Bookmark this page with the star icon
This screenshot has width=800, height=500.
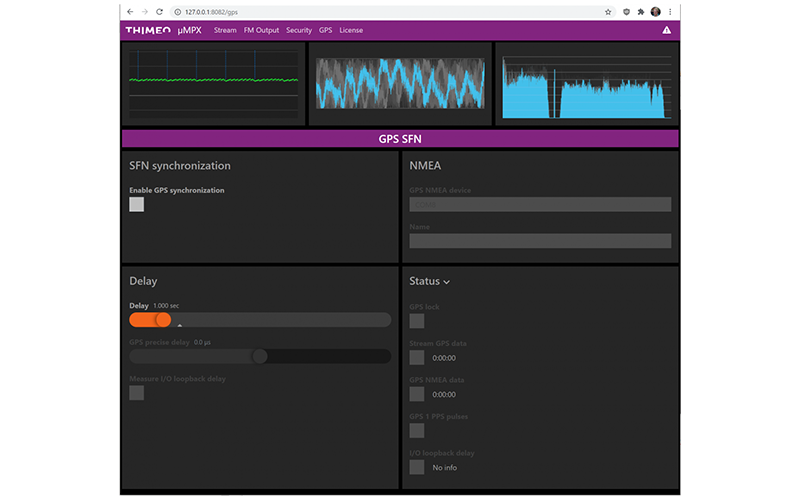(x=608, y=12)
